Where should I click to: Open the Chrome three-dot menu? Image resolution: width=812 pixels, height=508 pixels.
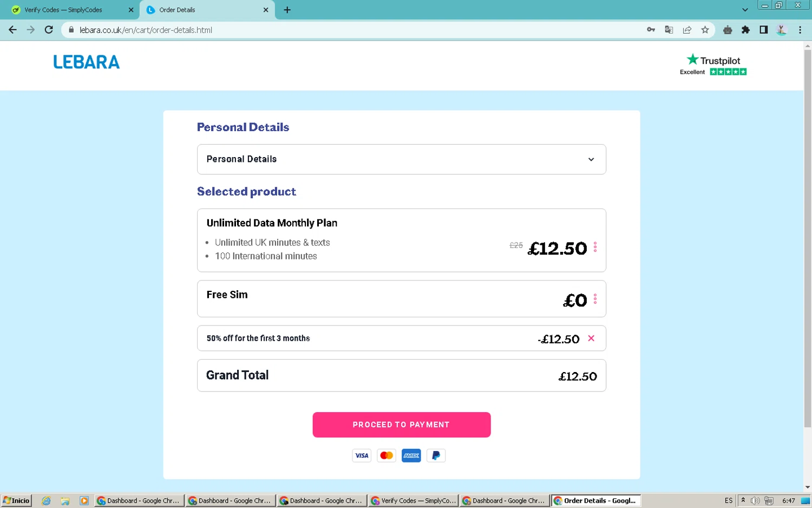pyautogui.click(x=800, y=30)
